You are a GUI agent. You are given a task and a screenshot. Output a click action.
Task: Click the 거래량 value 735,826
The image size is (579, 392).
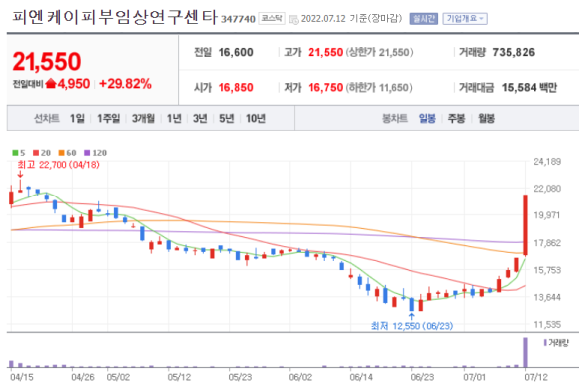pos(514,52)
